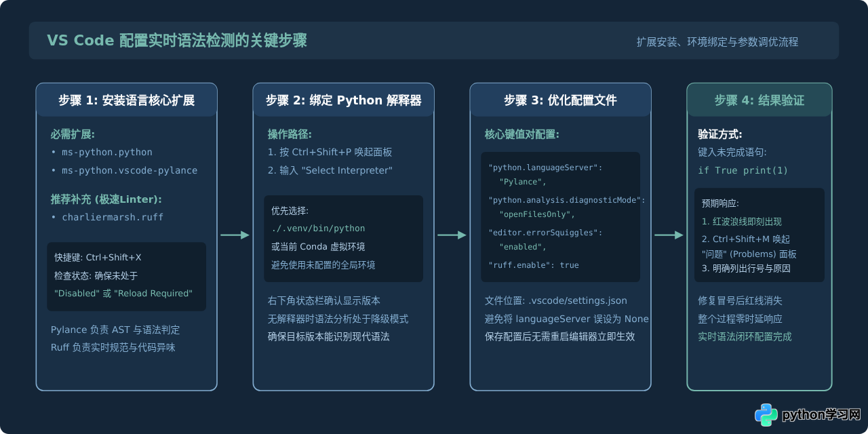
Task: Click the "优先选择:" label
Action: (290, 211)
